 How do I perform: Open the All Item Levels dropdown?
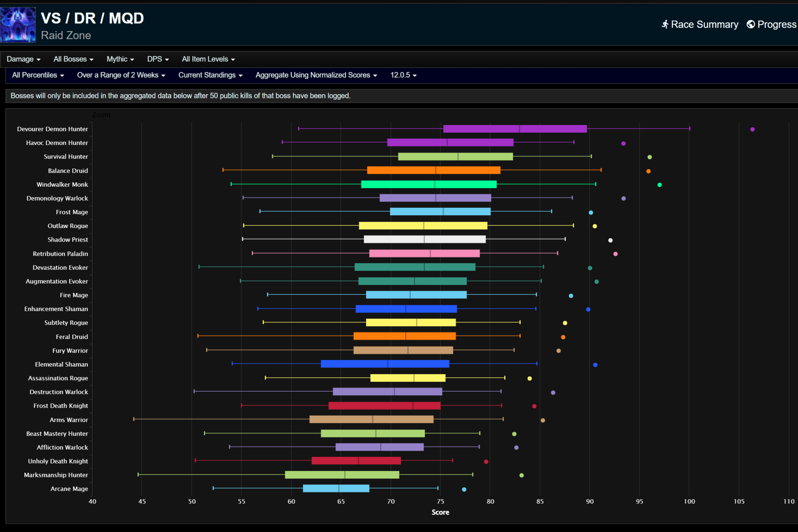click(208, 59)
